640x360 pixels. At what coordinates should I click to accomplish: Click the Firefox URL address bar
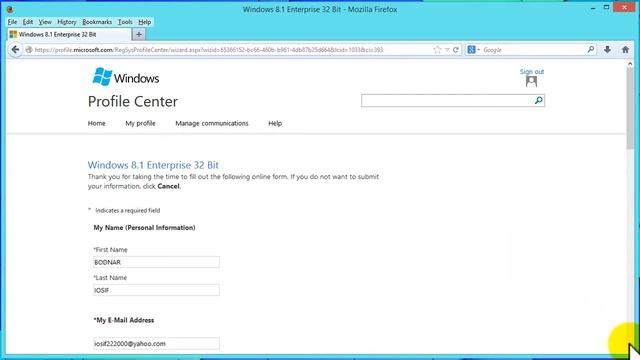[x=233, y=50]
